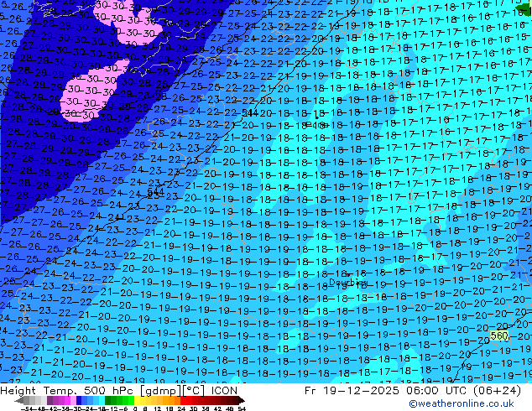Click the bright red 24 legend swatch
The image size is (532, 411).
pyautogui.click(x=183, y=400)
